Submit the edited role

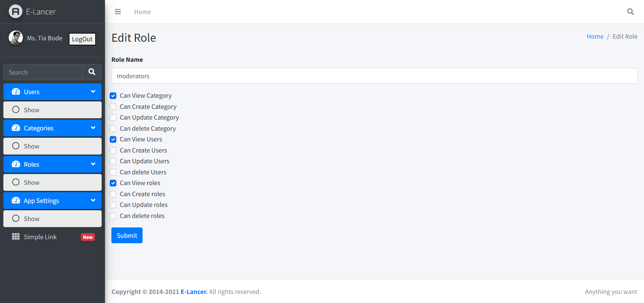click(127, 235)
